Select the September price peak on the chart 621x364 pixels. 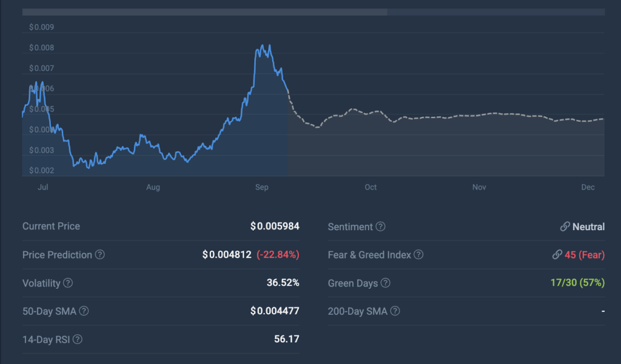pyautogui.click(x=262, y=47)
